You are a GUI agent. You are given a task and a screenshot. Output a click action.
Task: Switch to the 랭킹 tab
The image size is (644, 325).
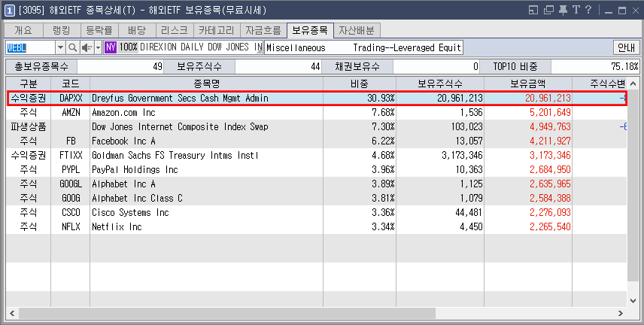(x=62, y=30)
